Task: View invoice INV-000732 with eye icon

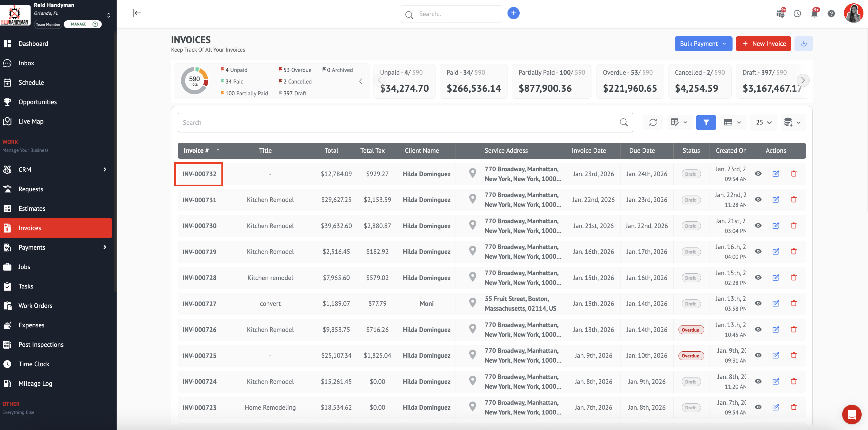Action: 758,174
